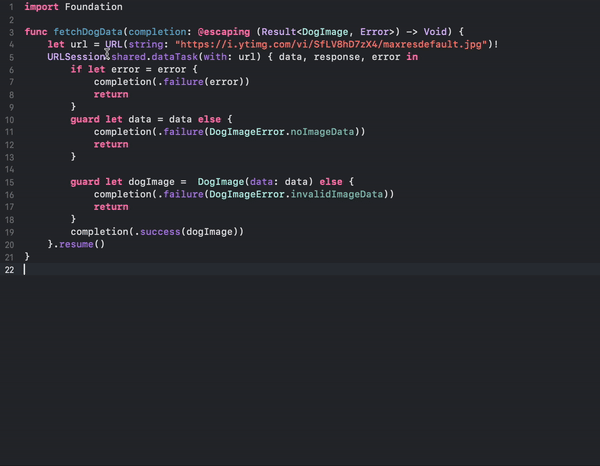This screenshot has width=600, height=466.
Task: Click 'resume' on line 20
Action: coord(76,244)
